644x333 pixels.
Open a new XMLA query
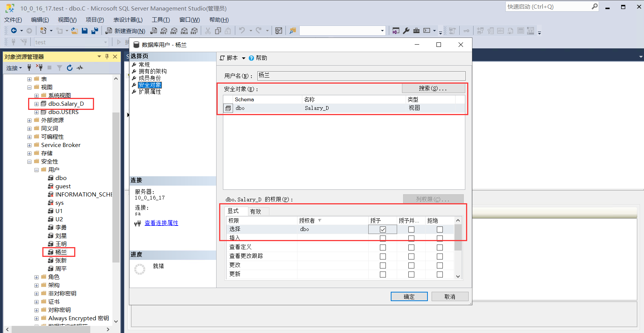[184, 31]
